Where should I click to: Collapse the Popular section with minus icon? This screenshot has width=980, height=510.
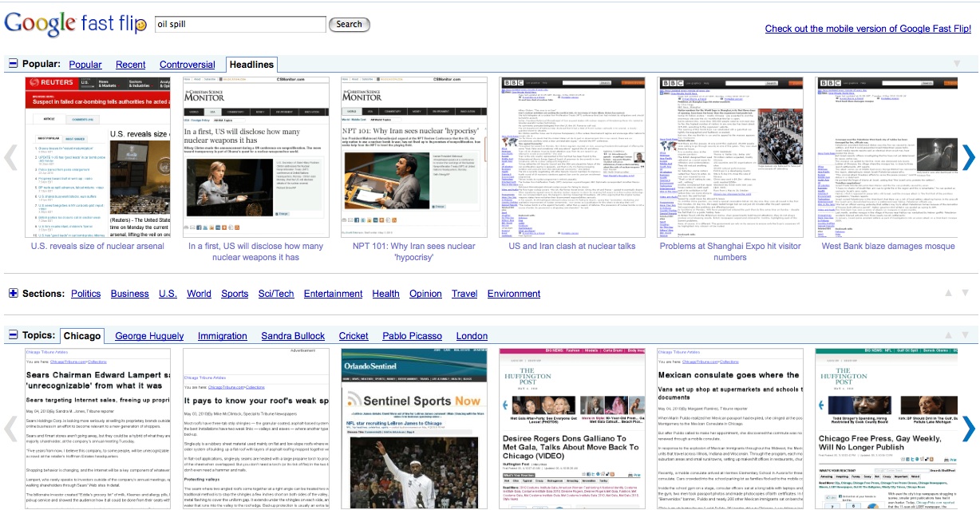[x=14, y=64]
